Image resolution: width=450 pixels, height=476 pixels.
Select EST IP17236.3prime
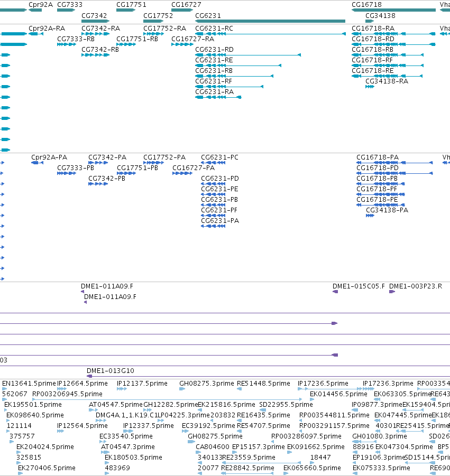tap(388, 384)
